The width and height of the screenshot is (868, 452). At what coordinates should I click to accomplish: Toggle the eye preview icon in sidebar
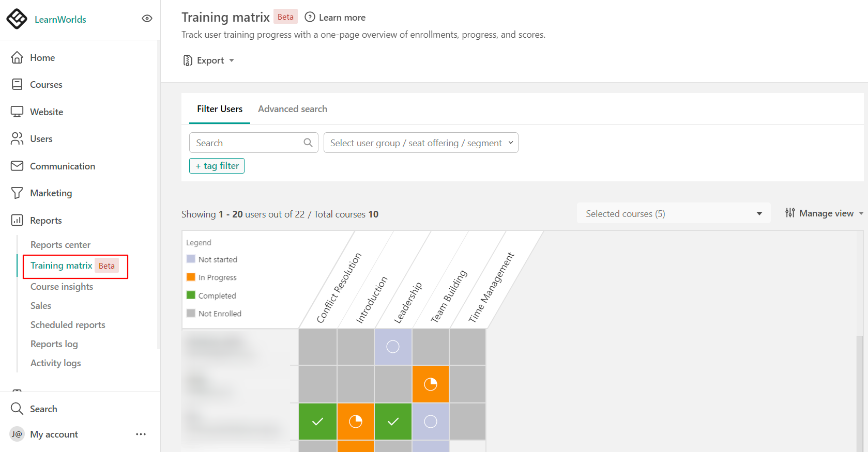click(147, 19)
